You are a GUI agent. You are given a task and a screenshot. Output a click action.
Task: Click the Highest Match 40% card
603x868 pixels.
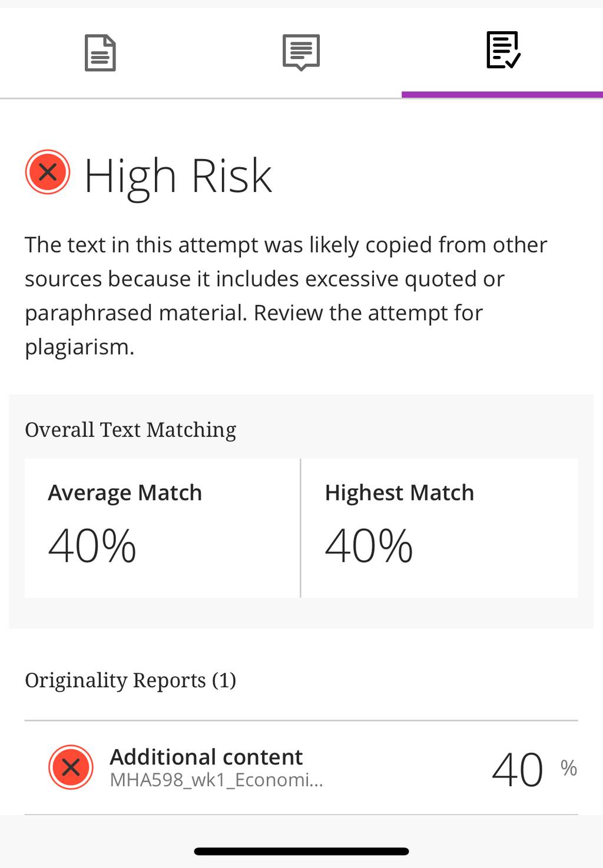tap(440, 528)
